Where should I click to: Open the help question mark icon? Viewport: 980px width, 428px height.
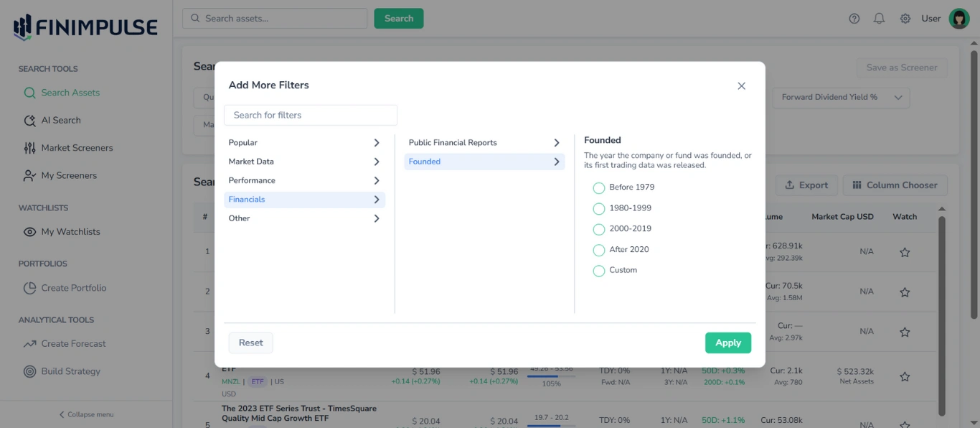coord(854,18)
